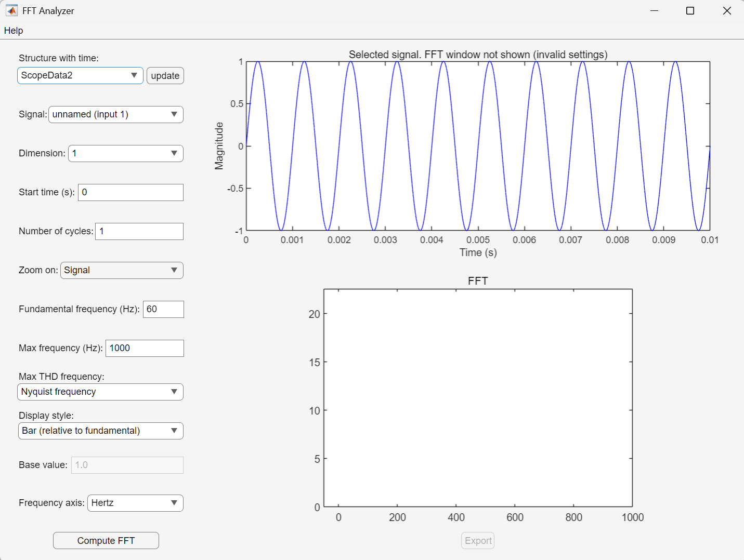
Task: Minimize the FFT Analyzer window
Action: tap(654, 10)
